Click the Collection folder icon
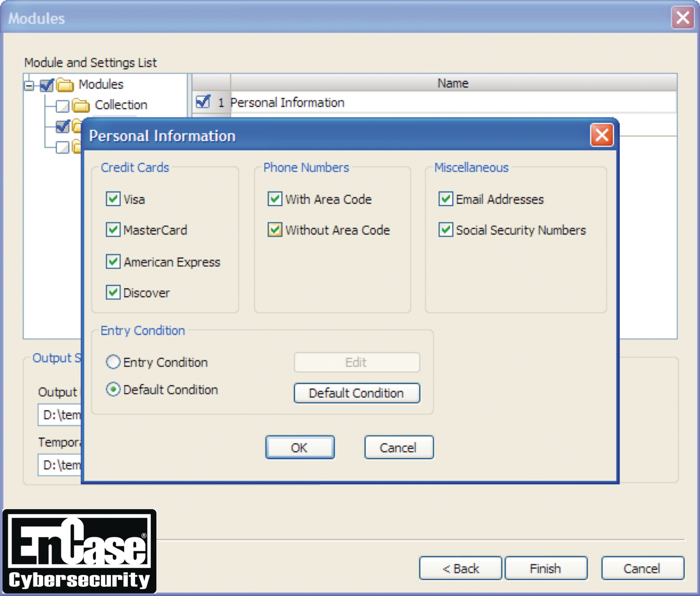 tap(81, 105)
